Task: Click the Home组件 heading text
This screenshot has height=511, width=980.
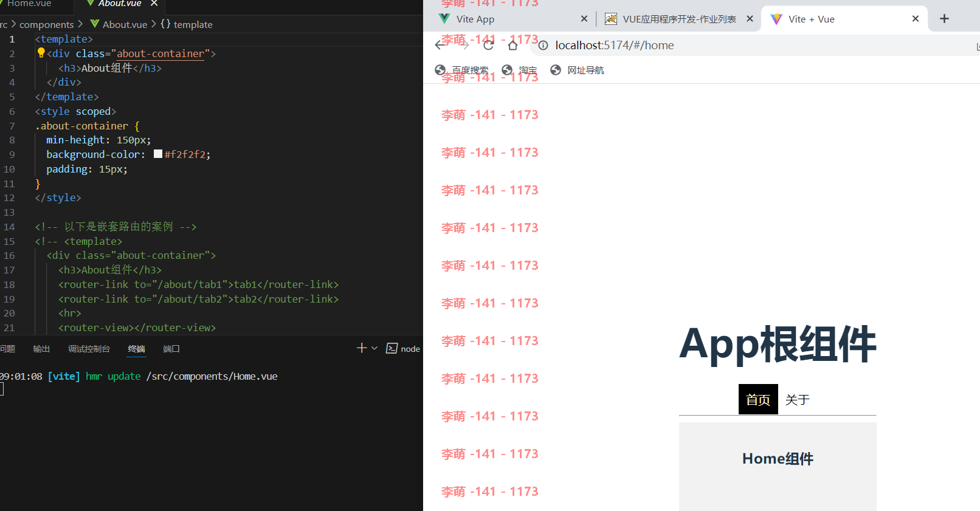Action: click(778, 459)
